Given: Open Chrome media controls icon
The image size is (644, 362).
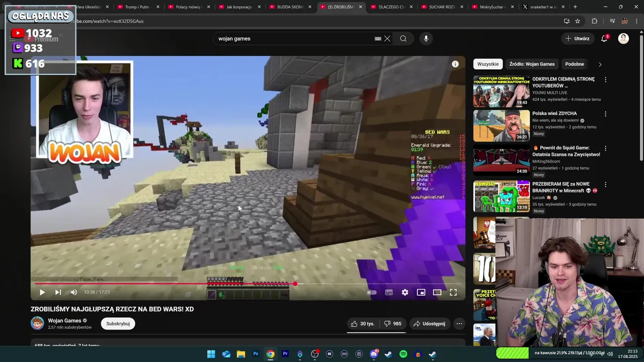Looking at the screenshot, I should [x=612, y=21].
